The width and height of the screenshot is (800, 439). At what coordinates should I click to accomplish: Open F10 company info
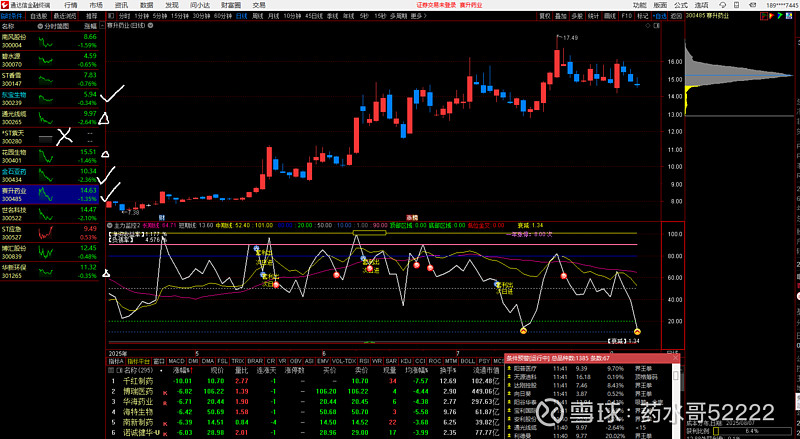pyautogui.click(x=627, y=16)
